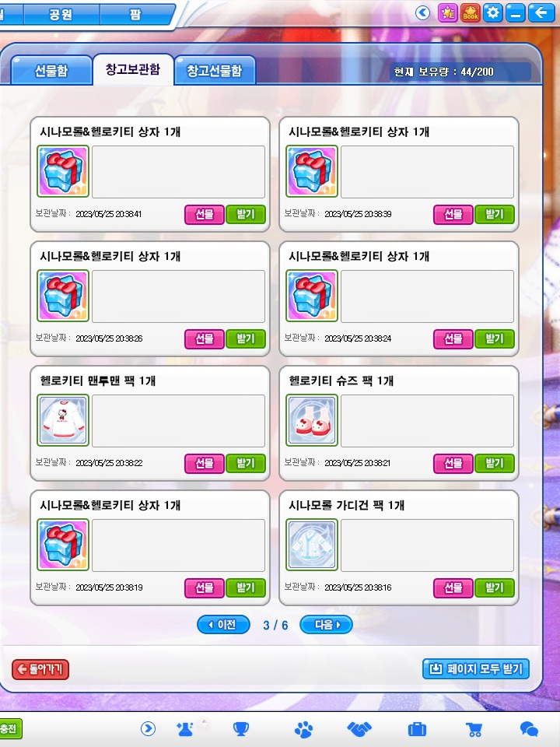
Task: Go to next page with 다음
Action: [326, 625]
